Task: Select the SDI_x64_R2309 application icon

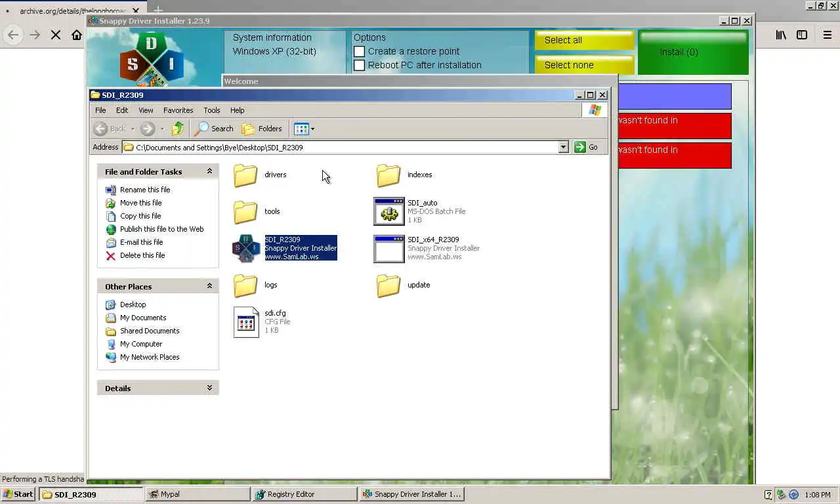Action: (x=388, y=249)
